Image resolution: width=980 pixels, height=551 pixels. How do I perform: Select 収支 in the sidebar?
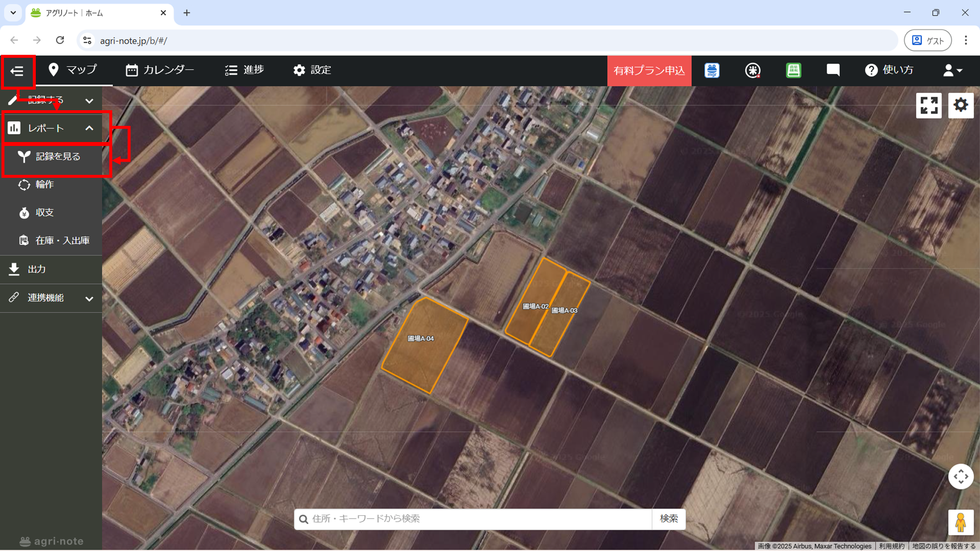[51, 213]
